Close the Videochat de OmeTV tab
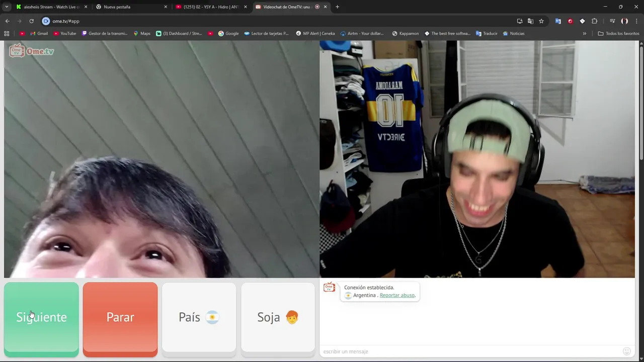This screenshot has width=644, height=362. pos(325,7)
